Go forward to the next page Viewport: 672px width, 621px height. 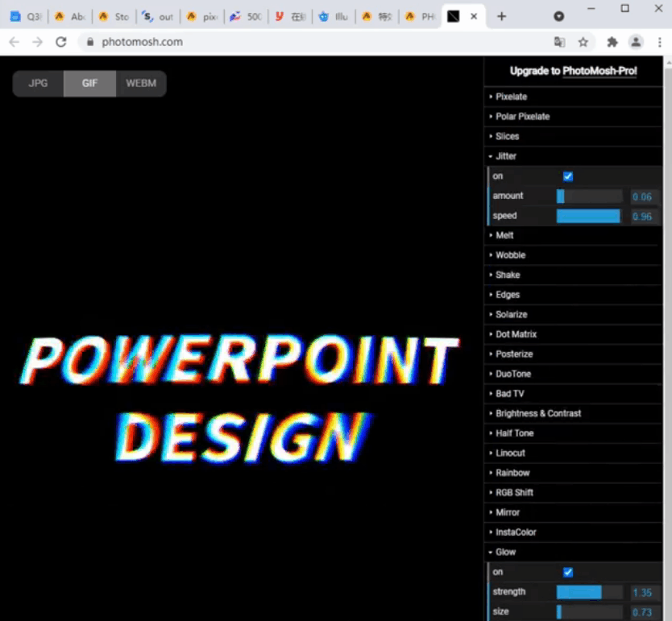tap(38, 42)
